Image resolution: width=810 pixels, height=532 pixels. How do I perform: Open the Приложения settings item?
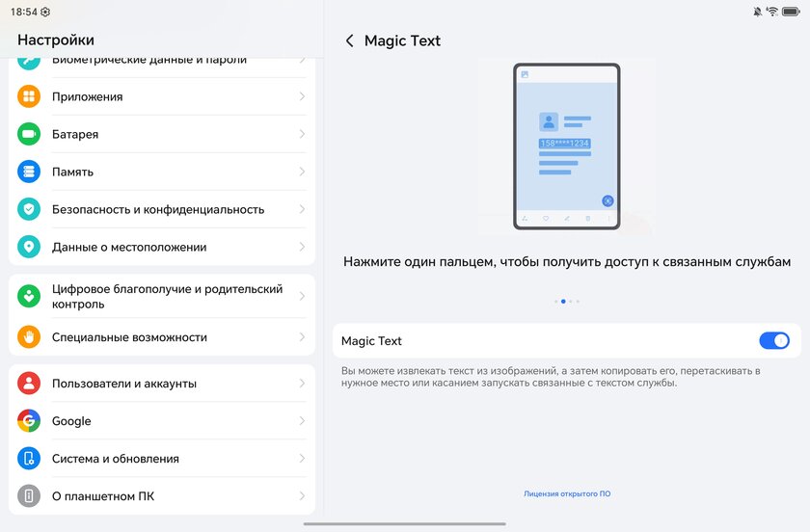click(162, 96)
